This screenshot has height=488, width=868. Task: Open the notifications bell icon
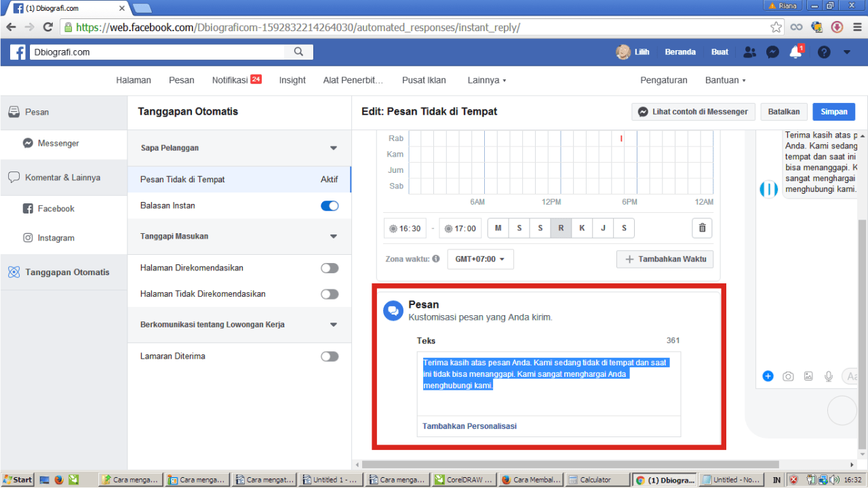point(795,52)
